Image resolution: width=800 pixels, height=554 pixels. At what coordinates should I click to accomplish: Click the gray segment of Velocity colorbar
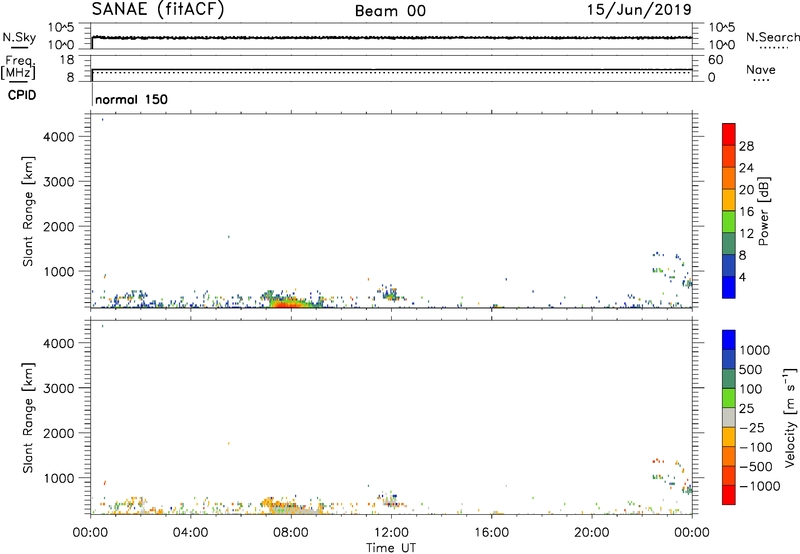click(x=729, y=417)
